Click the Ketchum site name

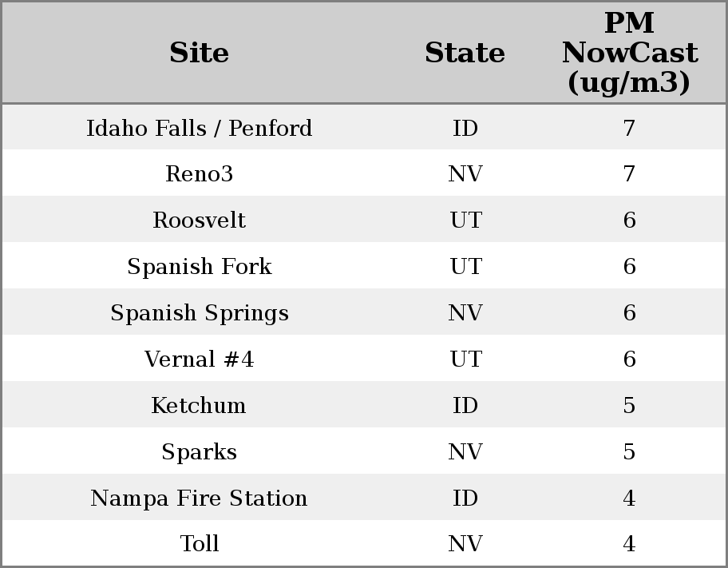pos(200,406)
